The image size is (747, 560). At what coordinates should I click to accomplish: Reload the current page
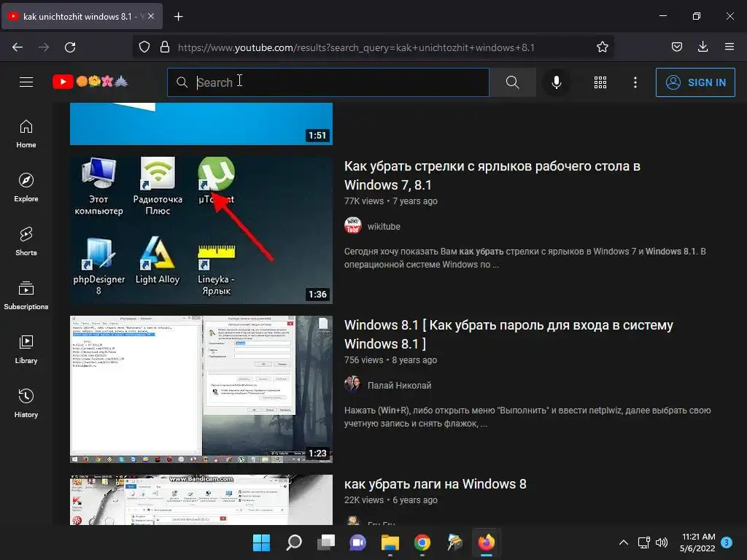(x=70, y=47)
